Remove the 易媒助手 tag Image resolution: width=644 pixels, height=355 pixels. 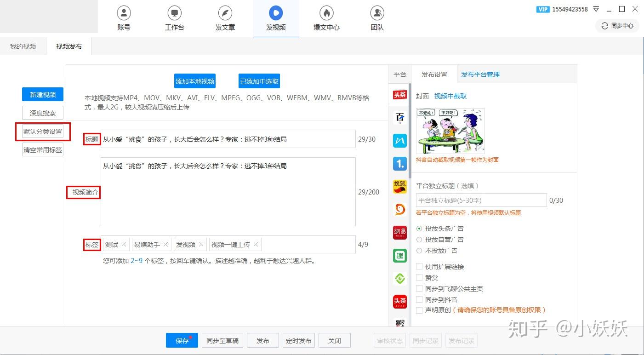[165, 245]
